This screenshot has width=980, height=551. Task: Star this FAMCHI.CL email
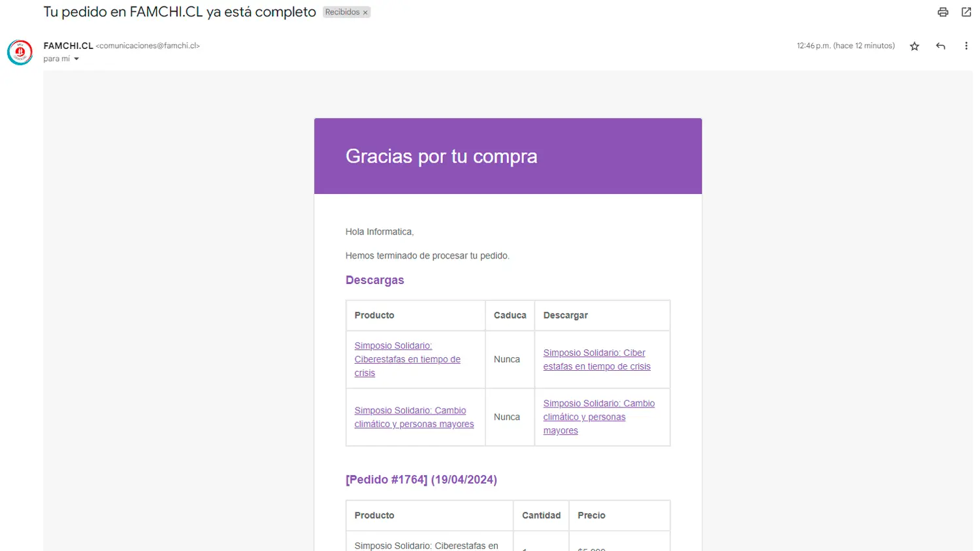[x=915, y=46]
